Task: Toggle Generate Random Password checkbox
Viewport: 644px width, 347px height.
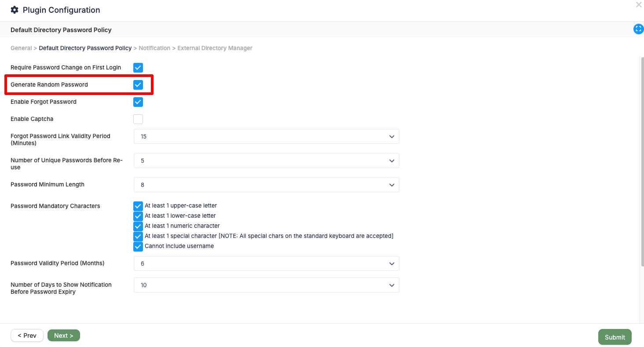Action: tap(138, 85)
